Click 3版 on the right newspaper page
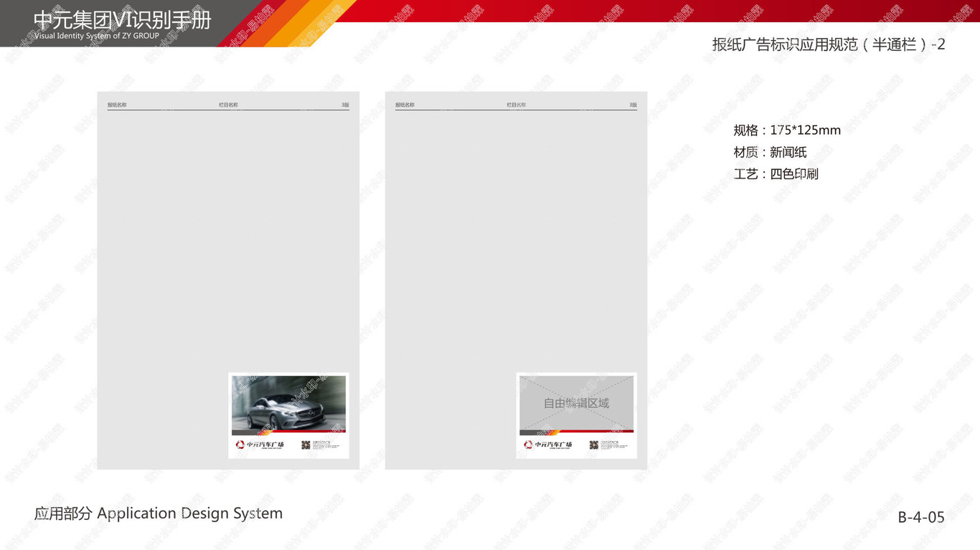This screenshot has width=980, height=550. (x=633, y=105)
